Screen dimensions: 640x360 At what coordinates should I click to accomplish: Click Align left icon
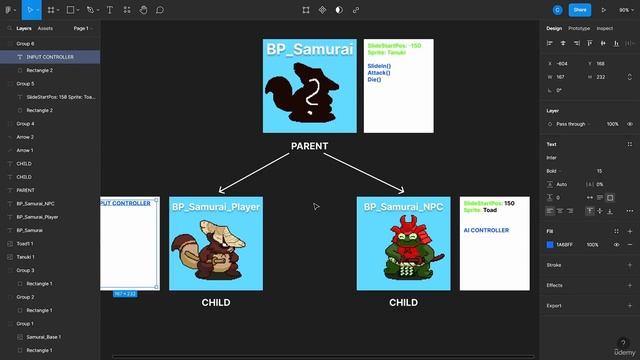pos(550,43)
